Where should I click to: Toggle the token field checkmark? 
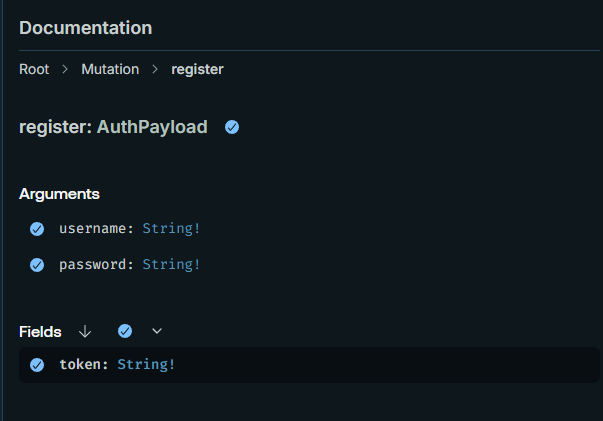pyautogui.click(x=37, y=365)
